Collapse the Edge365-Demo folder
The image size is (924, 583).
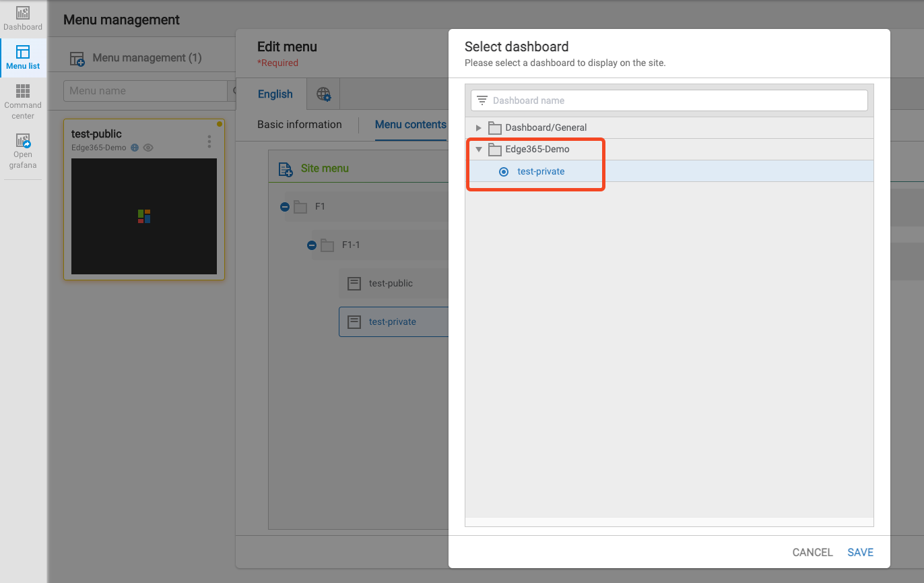point(479,150)
